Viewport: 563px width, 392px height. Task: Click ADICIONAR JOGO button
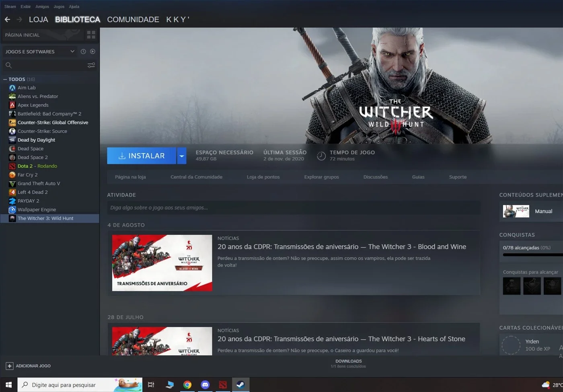click(x=29, y=366)
